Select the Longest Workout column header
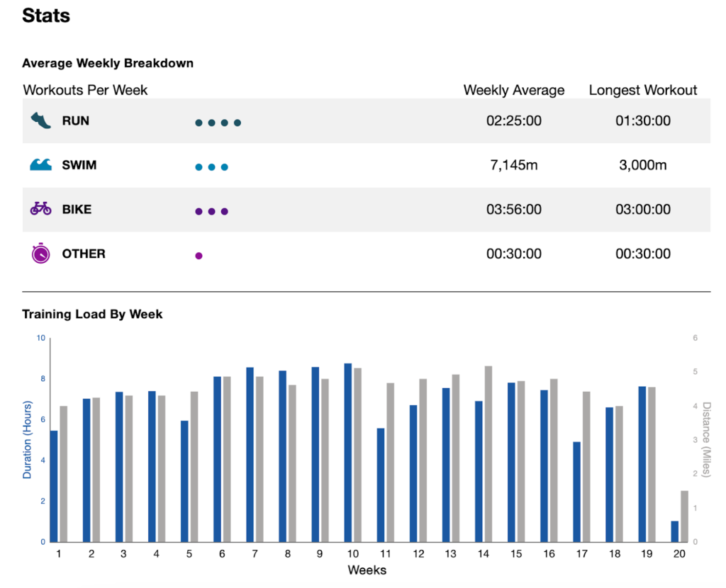Image resolution: width=726 pixels, height=588 pixels. click(x=642, y=90)
